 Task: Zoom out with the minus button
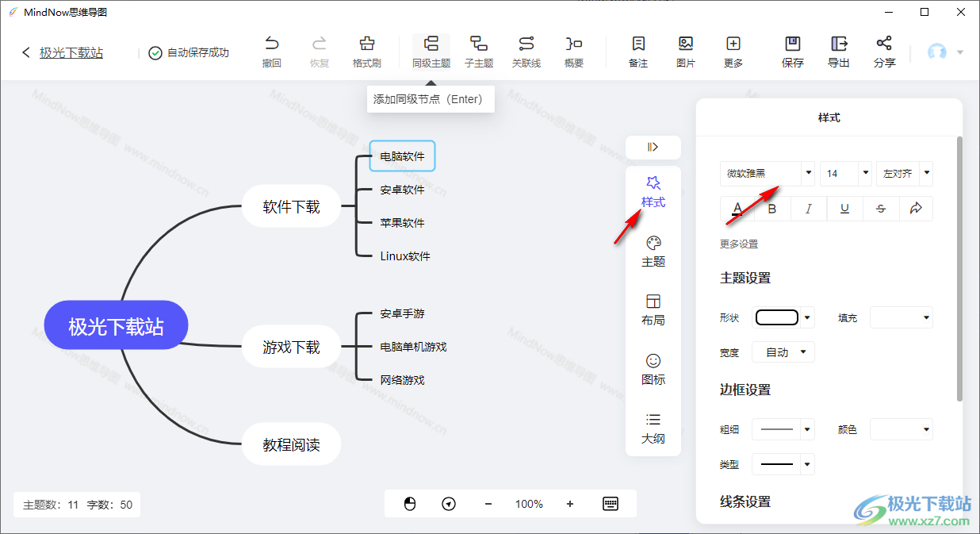point(488,504)
